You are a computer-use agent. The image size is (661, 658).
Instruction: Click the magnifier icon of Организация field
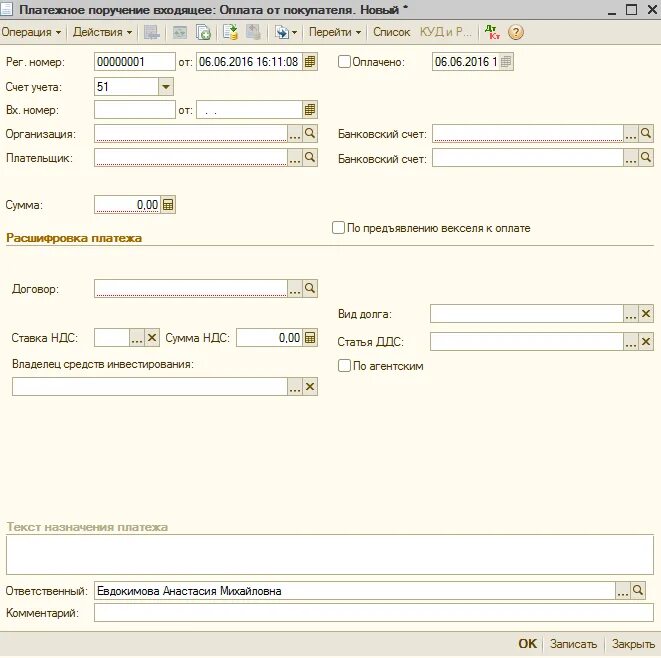[310, 134]
